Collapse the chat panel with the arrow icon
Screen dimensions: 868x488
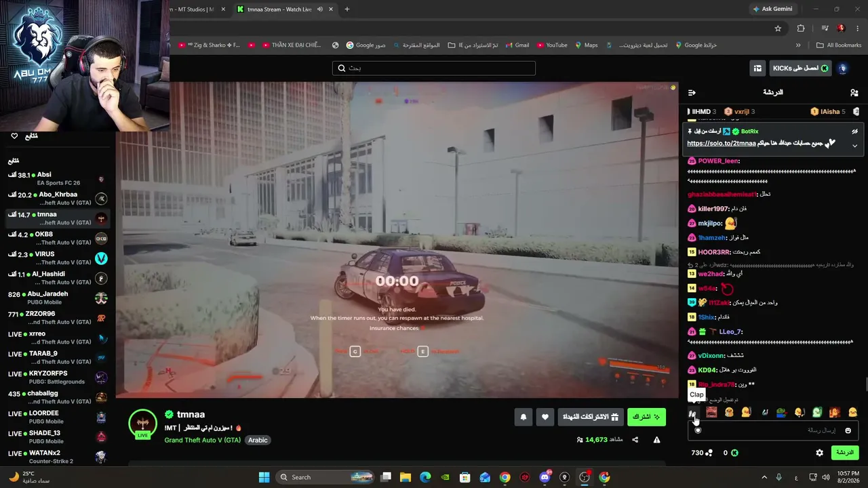[692, 92]
